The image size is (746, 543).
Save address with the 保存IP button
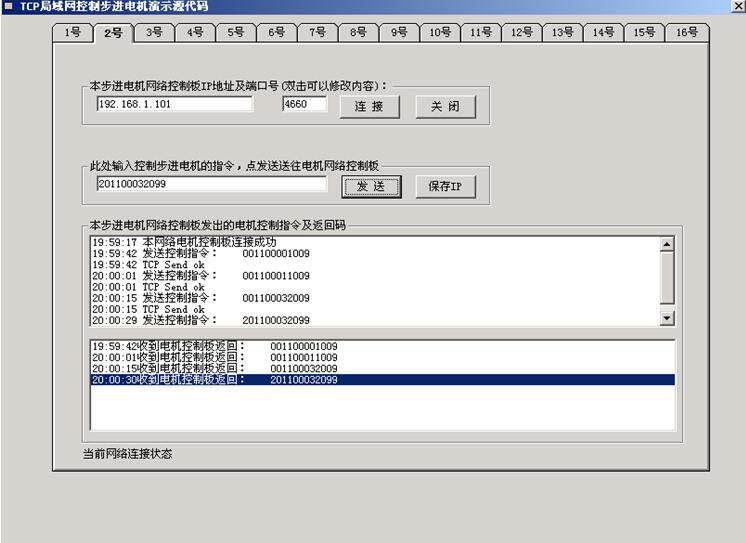coord(445,187)
